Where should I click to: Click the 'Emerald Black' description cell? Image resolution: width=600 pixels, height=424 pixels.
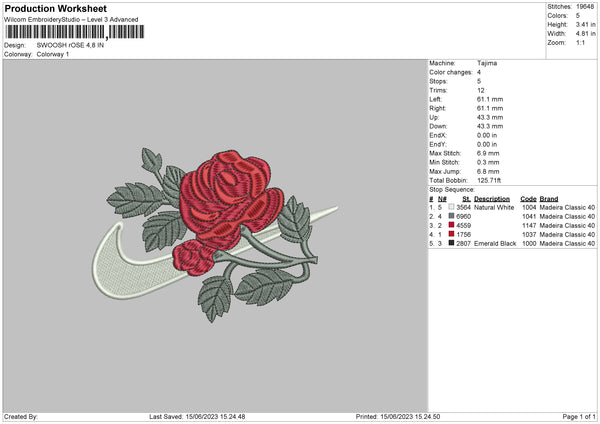(x=495, y=243)
